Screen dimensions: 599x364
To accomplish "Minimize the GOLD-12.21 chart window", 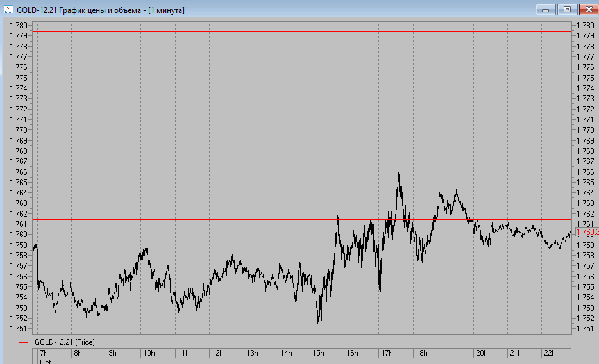I will click(546, 9).
